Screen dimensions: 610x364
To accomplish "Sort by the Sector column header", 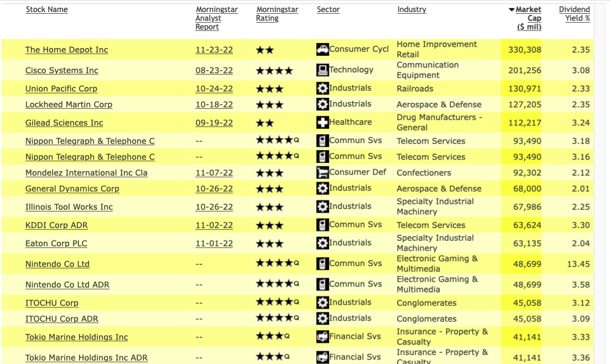I will tap(328, 9).
